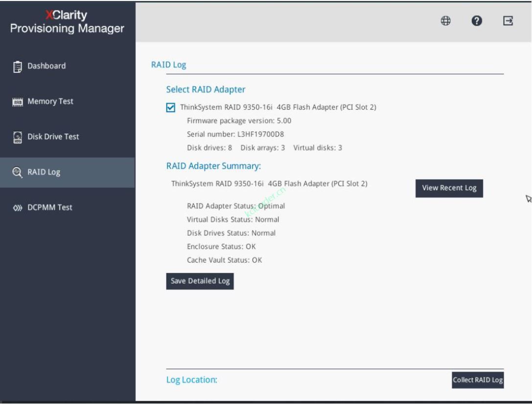
Task: Click Save Detailed Log button
Action: (x=200, y=281)
